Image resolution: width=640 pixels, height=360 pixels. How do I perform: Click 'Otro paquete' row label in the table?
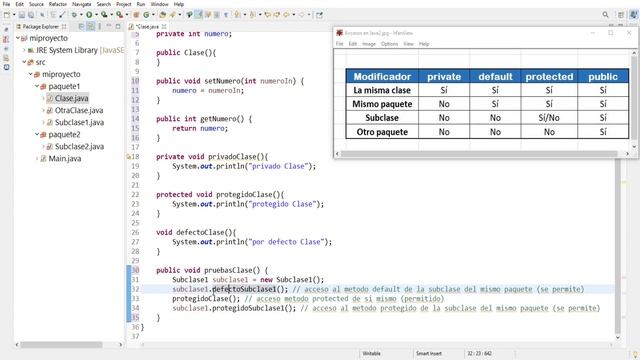point(382,132)
